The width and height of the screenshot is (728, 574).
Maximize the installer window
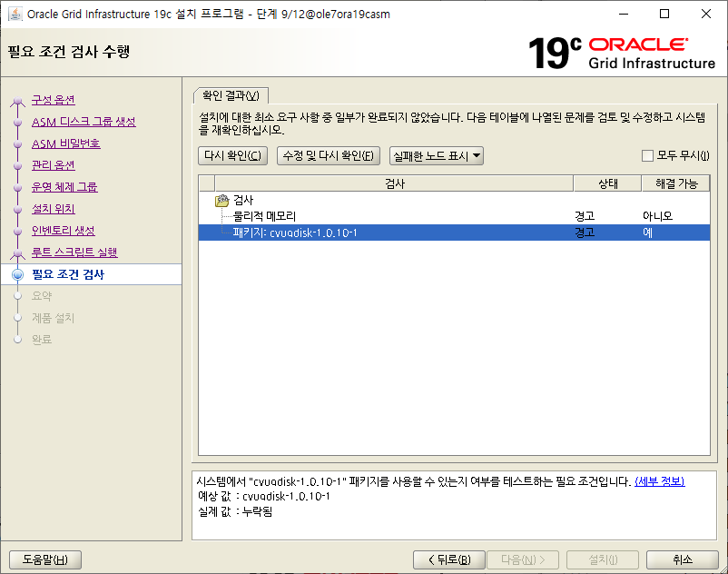[664, 14]
